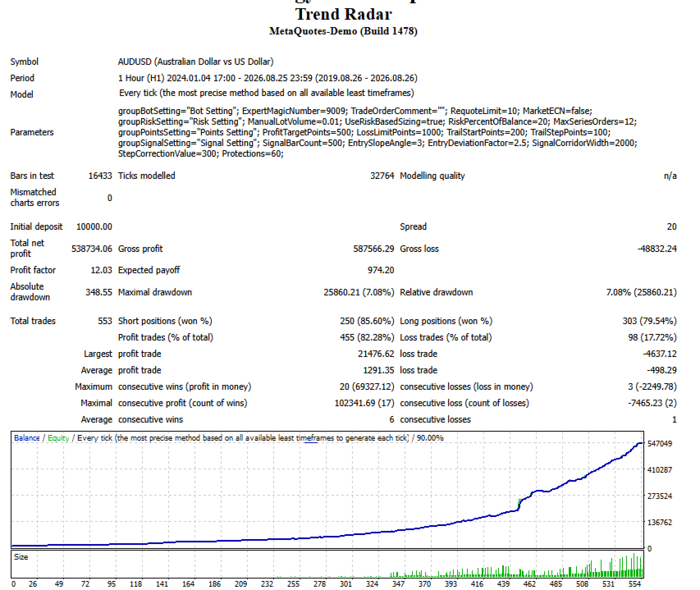Image resolution: width=700 pixels, height=590 pixels.
Task: Click Largest profit trade value 21476.62
Action: (376, 354)
